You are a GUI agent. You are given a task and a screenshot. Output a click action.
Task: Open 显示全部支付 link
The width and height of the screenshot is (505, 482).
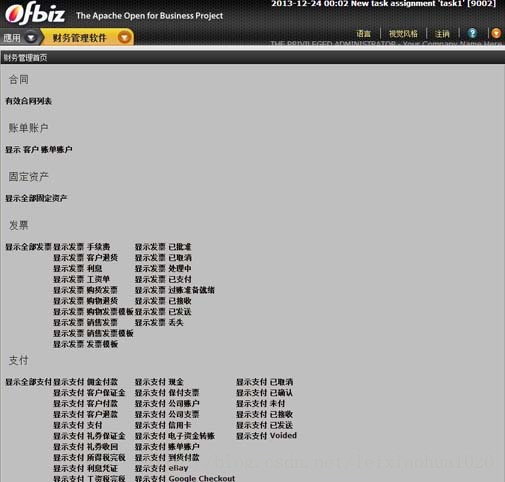click(28, 382)
